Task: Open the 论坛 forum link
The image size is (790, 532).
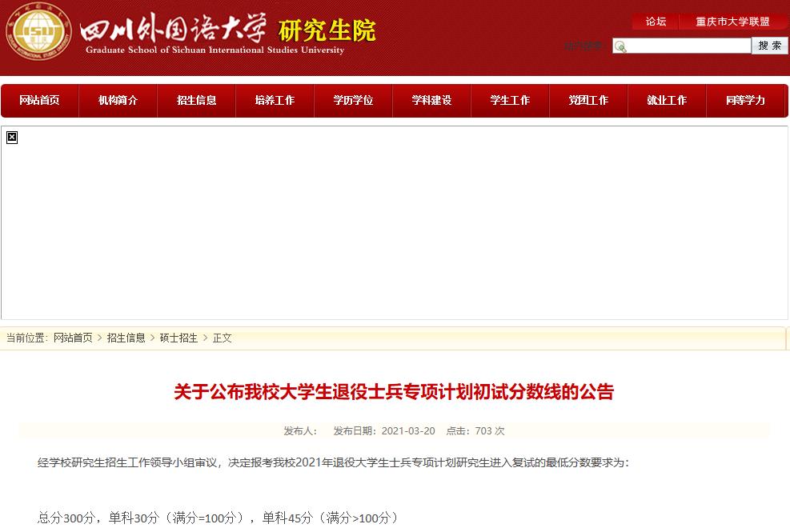Action: 656,22
